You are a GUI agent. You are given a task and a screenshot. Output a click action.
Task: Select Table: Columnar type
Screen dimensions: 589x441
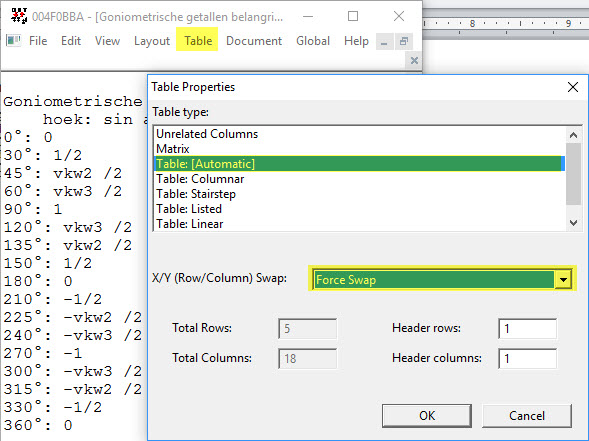pyautogui.click(x=359, y=179)
